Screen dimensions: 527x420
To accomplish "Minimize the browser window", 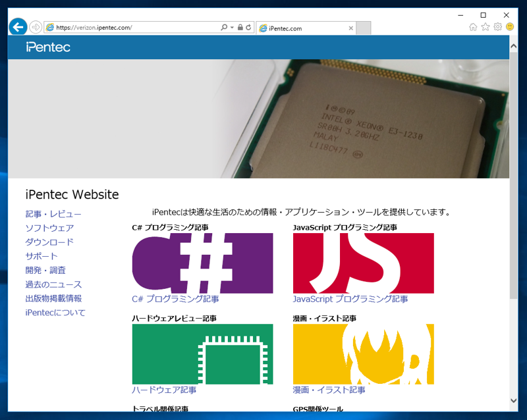I will coord(460,15).
